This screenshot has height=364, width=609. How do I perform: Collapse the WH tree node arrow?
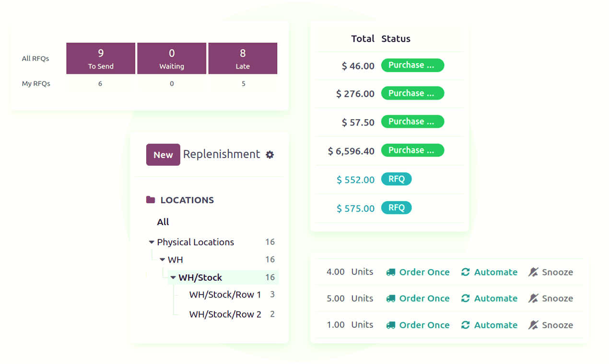[162, 260]
